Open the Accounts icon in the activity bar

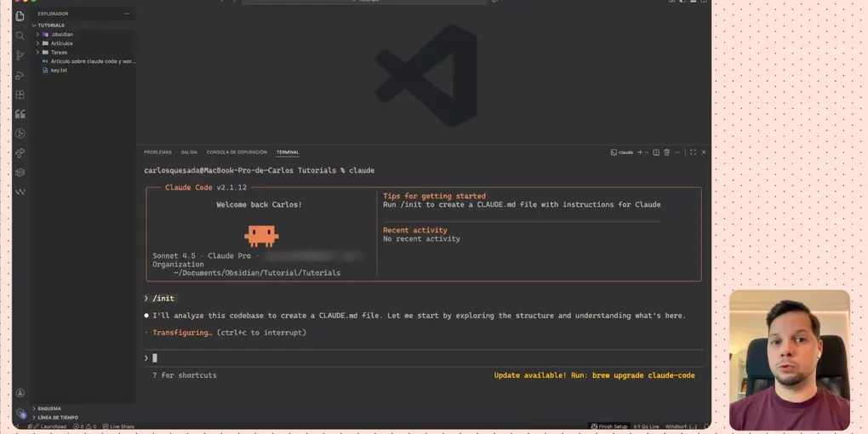[x=20, y=392]
